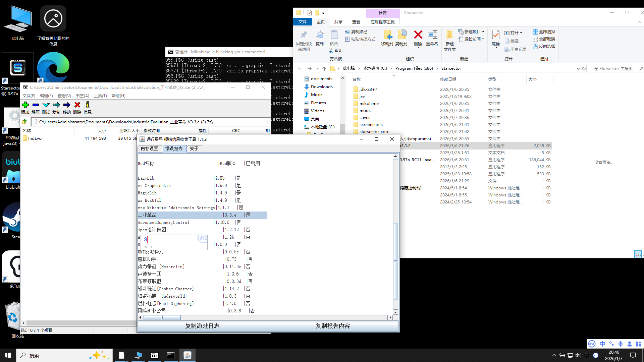
Task: Open the 7-Zip path dropdown arrow
Action: (268, 122)
